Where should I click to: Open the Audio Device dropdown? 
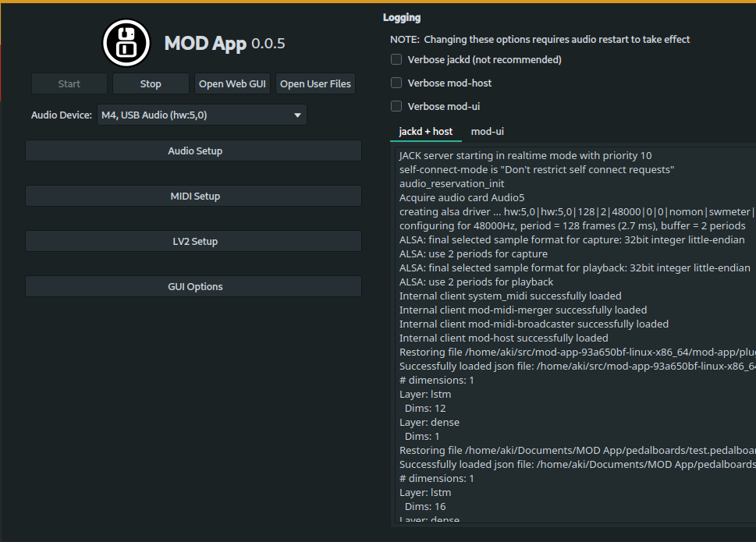click(x=201, y=115)
